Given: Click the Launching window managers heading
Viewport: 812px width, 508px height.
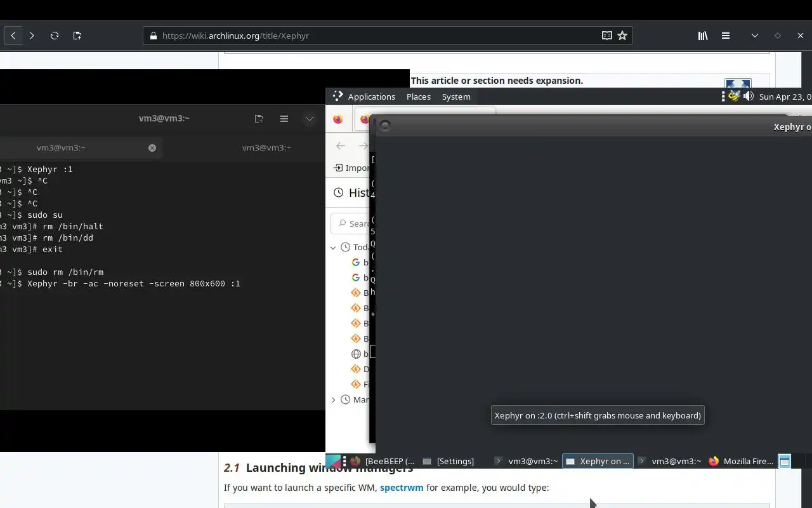Looking at the screenshot, I should (x=318, y=469).
